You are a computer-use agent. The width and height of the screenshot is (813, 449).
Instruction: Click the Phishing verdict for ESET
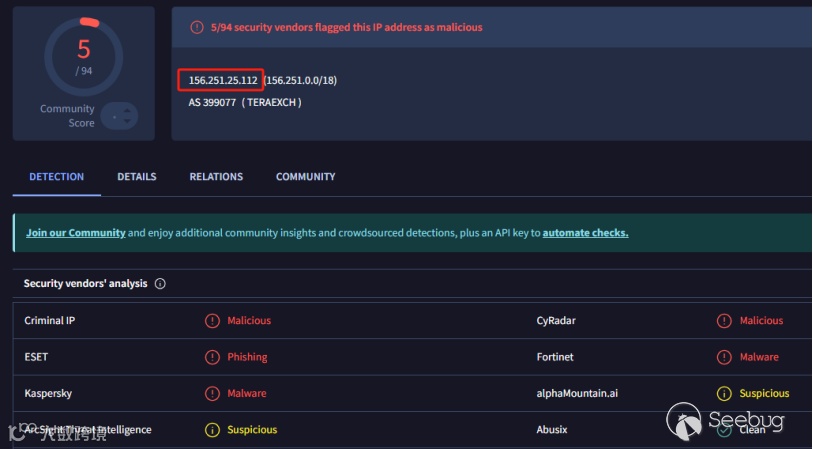(247, 357)
